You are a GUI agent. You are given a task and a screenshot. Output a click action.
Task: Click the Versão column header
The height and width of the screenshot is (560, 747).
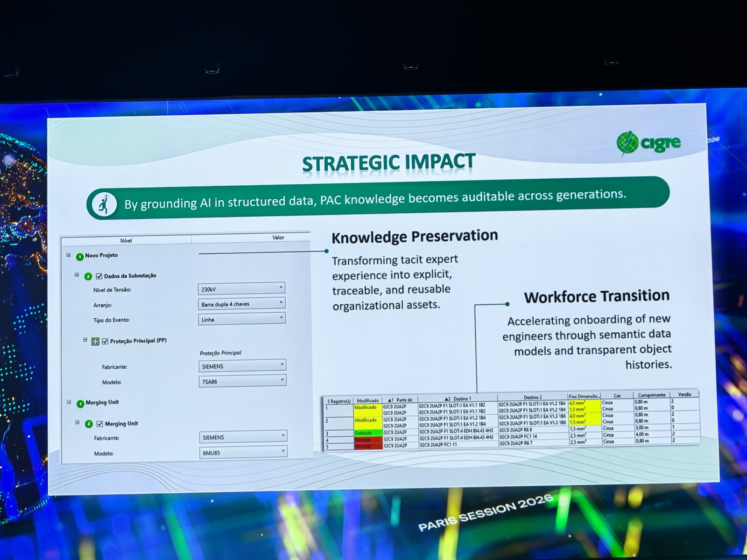click(684, 394)
